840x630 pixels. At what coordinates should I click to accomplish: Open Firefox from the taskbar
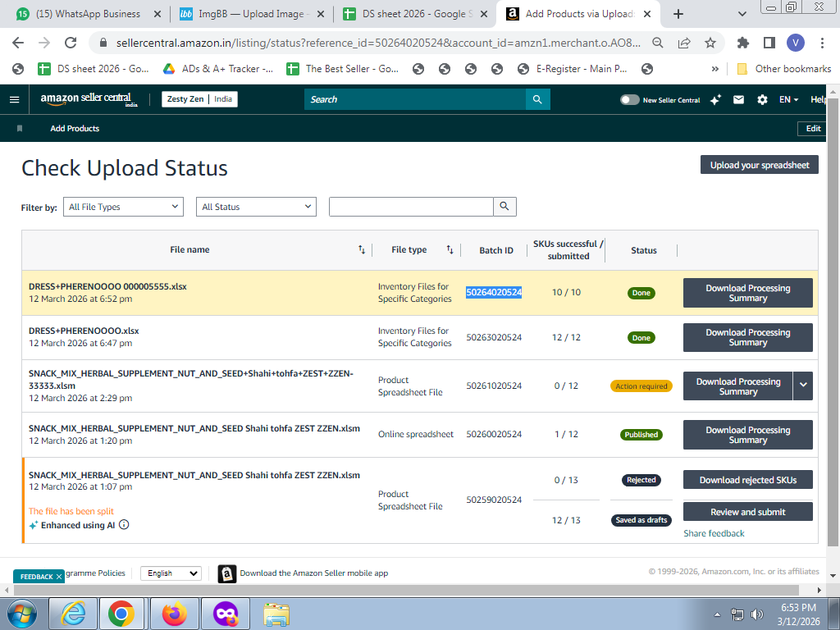pos(175,614)
